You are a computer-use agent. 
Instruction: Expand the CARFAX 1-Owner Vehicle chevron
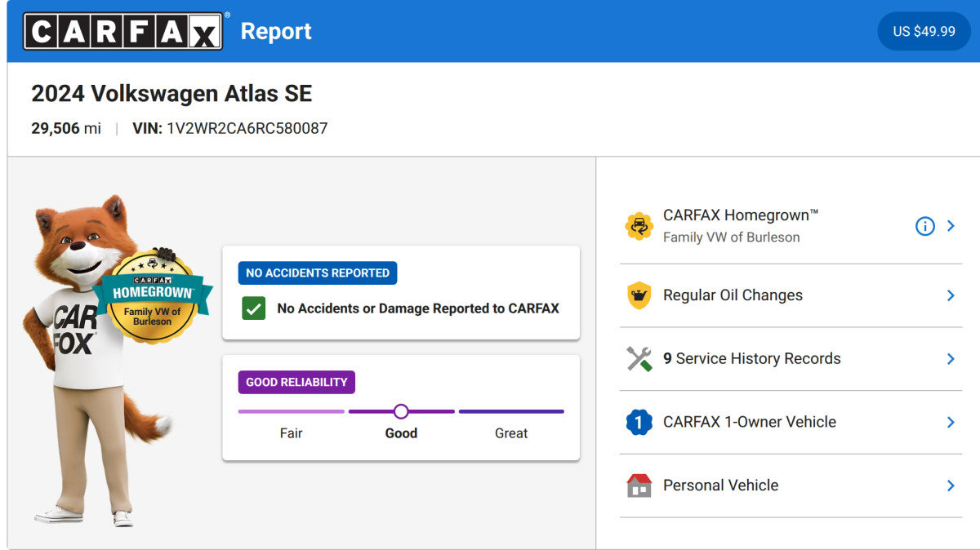click(x=951, y=422)
